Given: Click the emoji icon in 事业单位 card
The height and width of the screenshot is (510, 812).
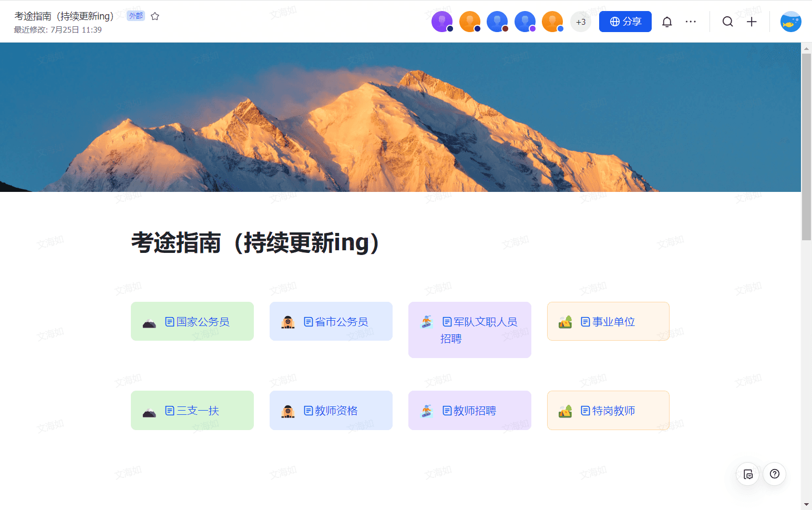Looking at the screenshot, I should click(x=566, y=322).
